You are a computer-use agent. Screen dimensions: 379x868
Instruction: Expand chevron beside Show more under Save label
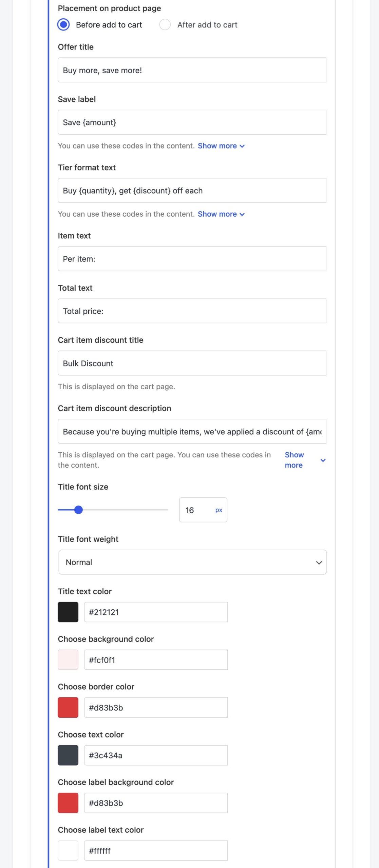[242, 146]
